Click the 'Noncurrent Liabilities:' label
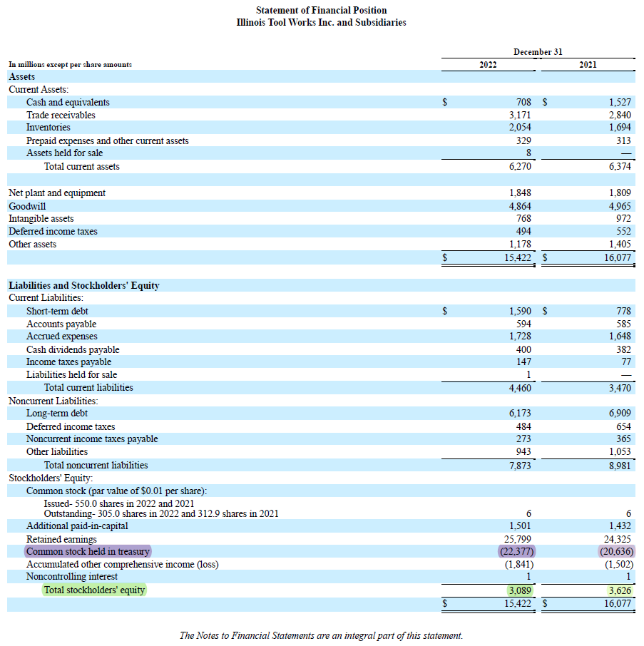This screenshot has height=646, width=644. tap(53, 401)
